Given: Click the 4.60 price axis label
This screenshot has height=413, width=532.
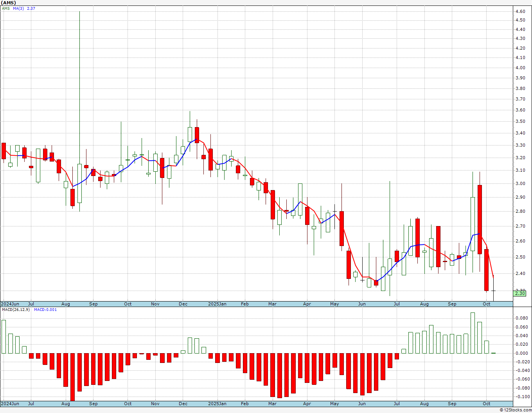Looking at the screenshot, I should click(520, 11).
